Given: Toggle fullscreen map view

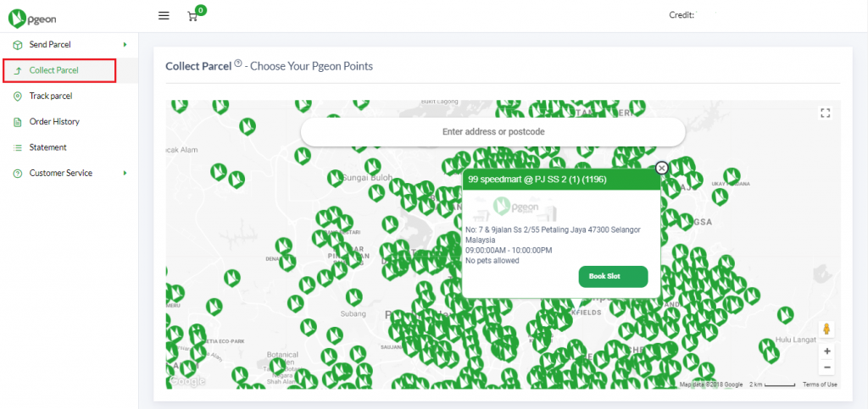Looking at the screenshot, I should [825, 113].
